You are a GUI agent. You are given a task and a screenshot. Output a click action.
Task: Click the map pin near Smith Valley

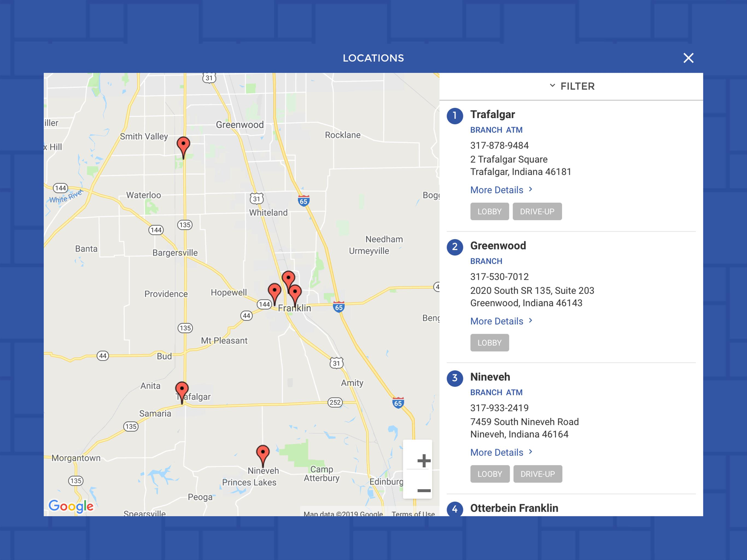pyautogui.click(x=183, y=148)
